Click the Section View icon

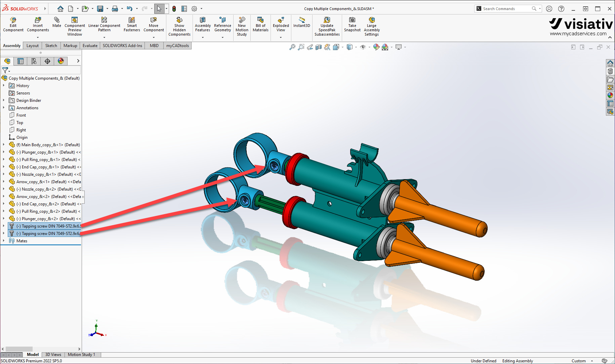[319, 47]
